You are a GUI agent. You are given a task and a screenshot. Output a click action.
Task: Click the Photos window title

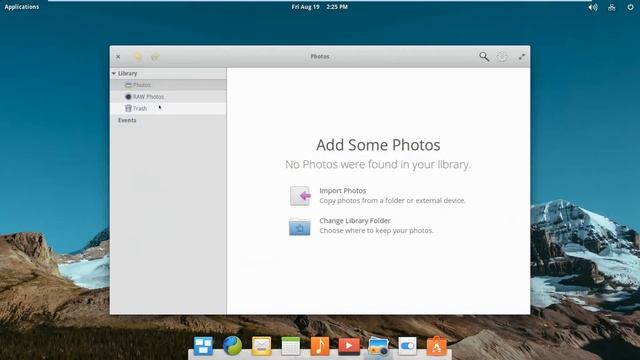point(320,57)
